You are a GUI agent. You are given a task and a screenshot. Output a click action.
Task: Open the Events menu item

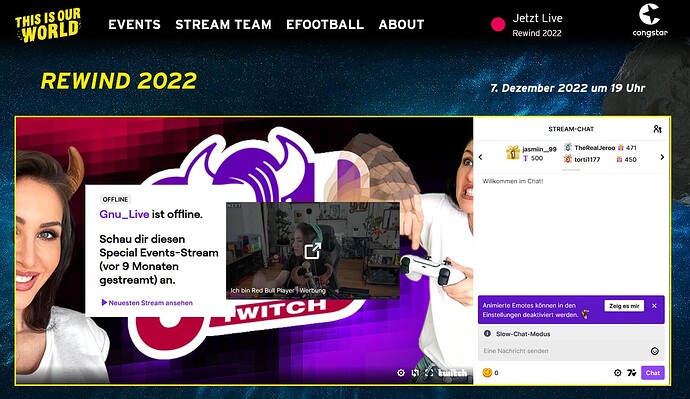[x=135, y=25]
